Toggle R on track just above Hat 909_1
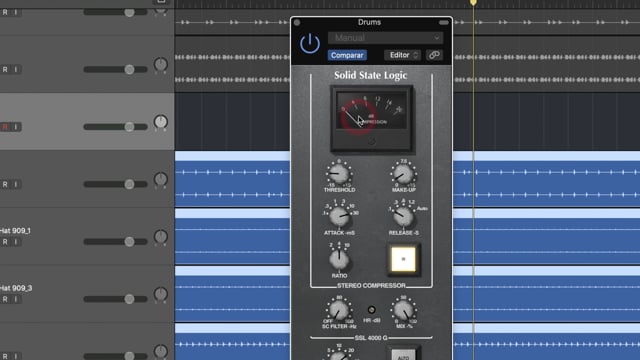 tap(5, 184)
